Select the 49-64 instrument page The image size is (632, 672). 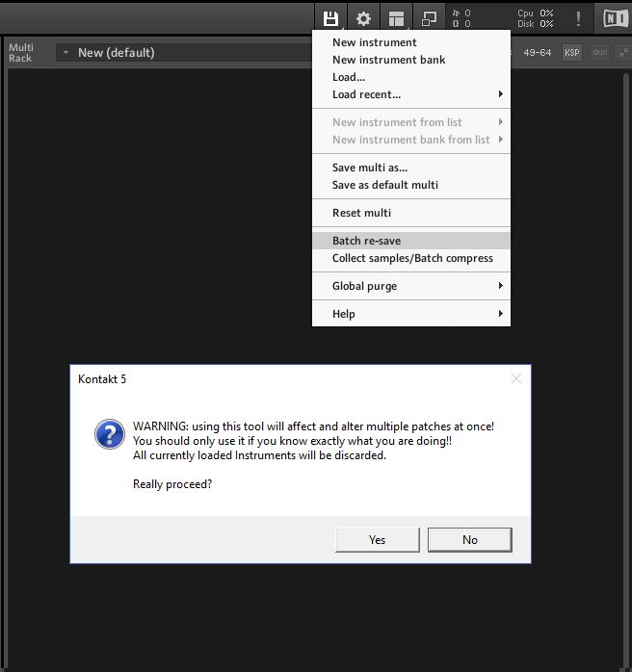(x=537, y=53)
